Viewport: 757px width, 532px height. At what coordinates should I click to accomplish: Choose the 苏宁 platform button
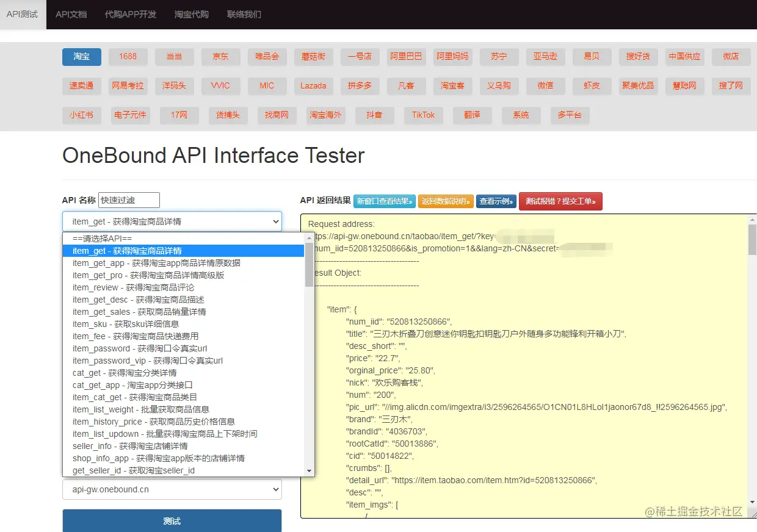pos(499,57)
